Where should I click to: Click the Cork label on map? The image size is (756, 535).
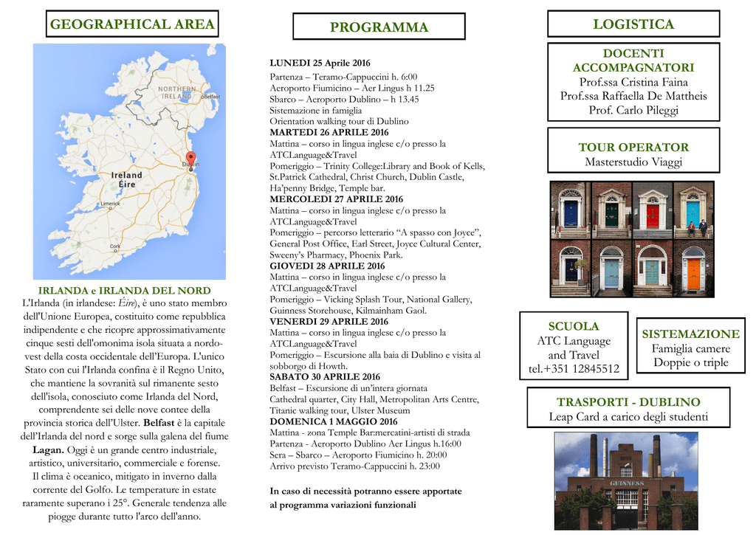tap(114, 246)
